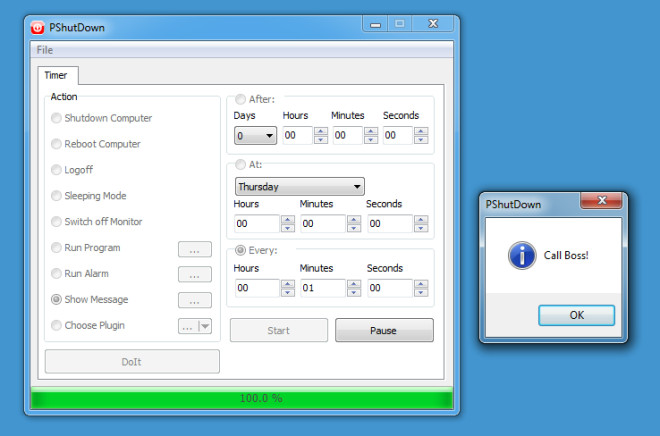The width and height of the screenshot is (660, 436).
Task: Click the At Seconds input field
Action: (390, 223)
